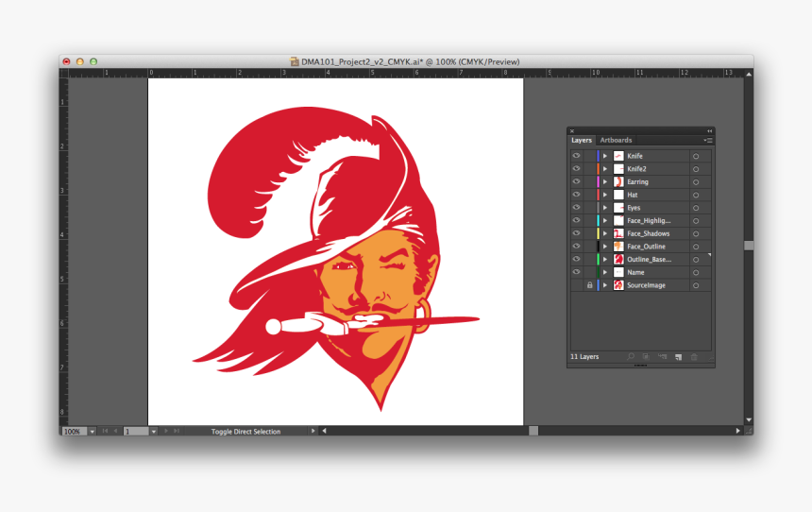Expand the Face_Outline layer

(x=605, y=247)
